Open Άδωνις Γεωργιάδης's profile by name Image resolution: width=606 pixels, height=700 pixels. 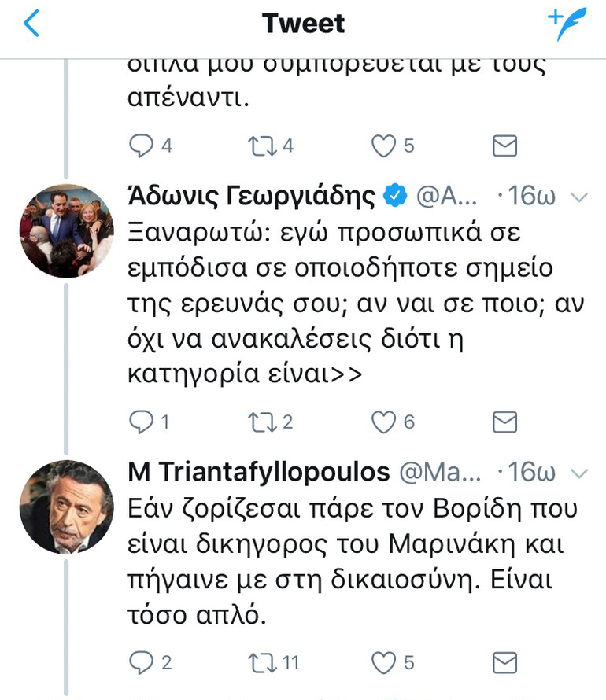point(252,197)
